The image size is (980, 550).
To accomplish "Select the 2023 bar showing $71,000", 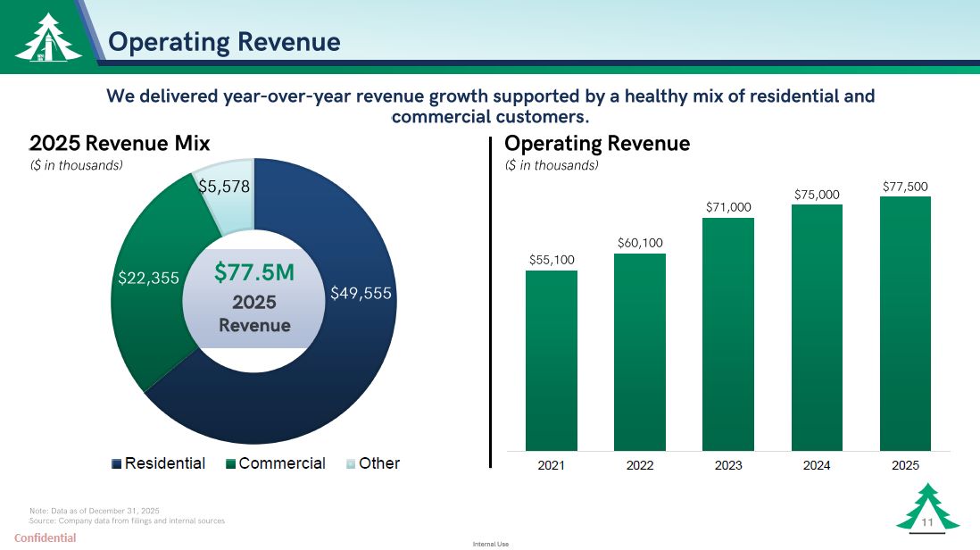I will click(x=727, y=334).
